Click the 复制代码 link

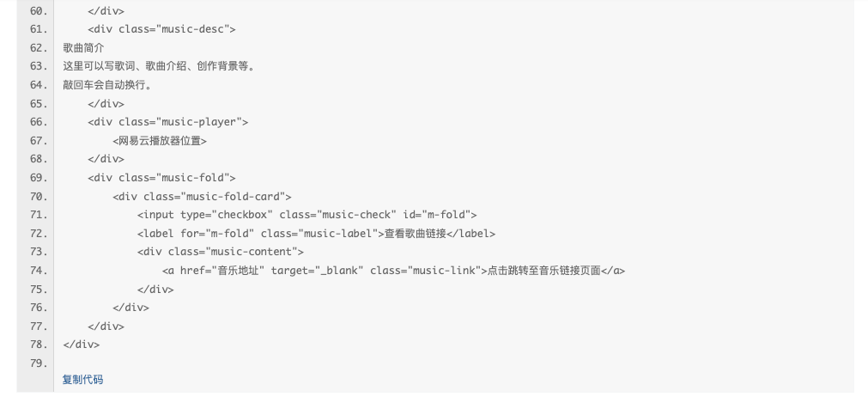82,380
